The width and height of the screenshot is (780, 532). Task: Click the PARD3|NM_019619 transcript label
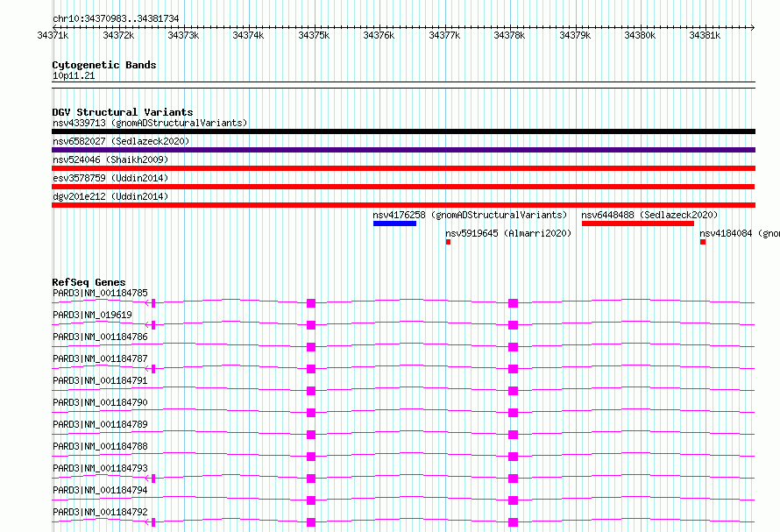click(x=93, y=315)
